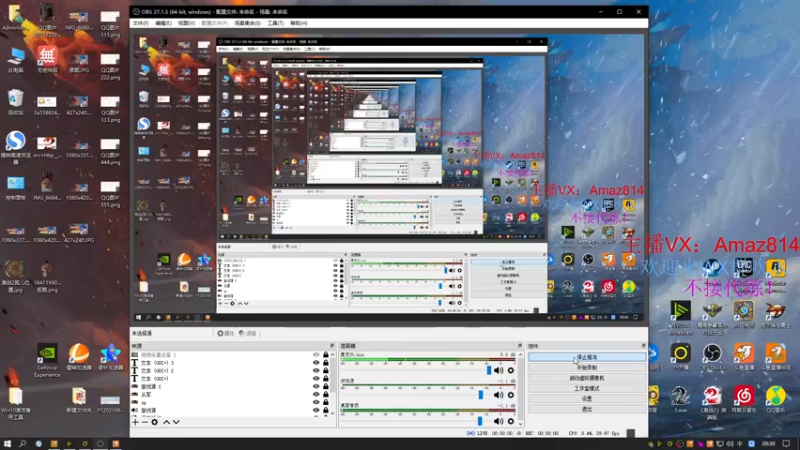Viewport: 800px width, 450px height.
Task: Open 桌面音频 audio settings gear
Action: [x=511, y=421]
